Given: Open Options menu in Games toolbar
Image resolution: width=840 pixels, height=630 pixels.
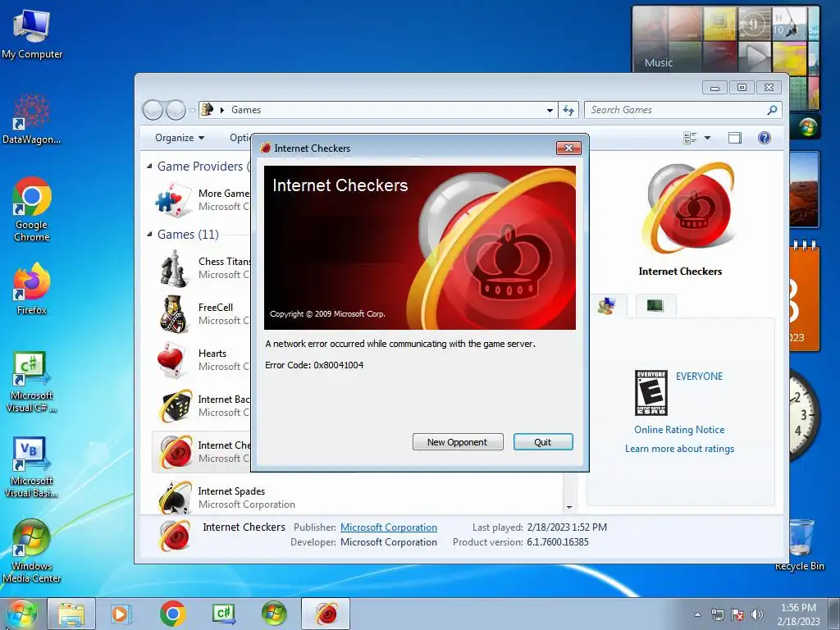Looking at the screenshot, I should pyautogui.click(x=240, y=138).
